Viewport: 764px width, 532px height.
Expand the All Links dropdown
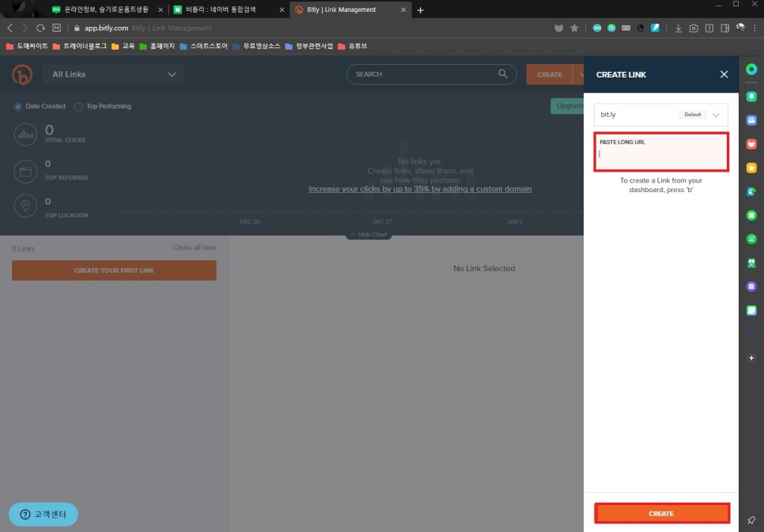tap(113, 74)
